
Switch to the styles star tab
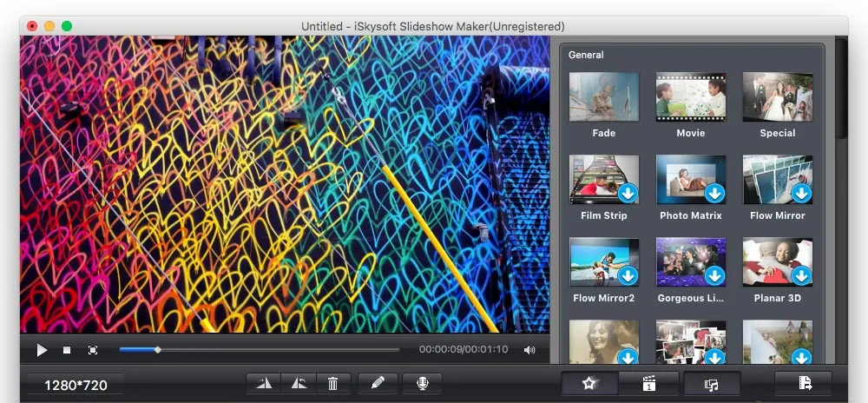pos(589,383)
